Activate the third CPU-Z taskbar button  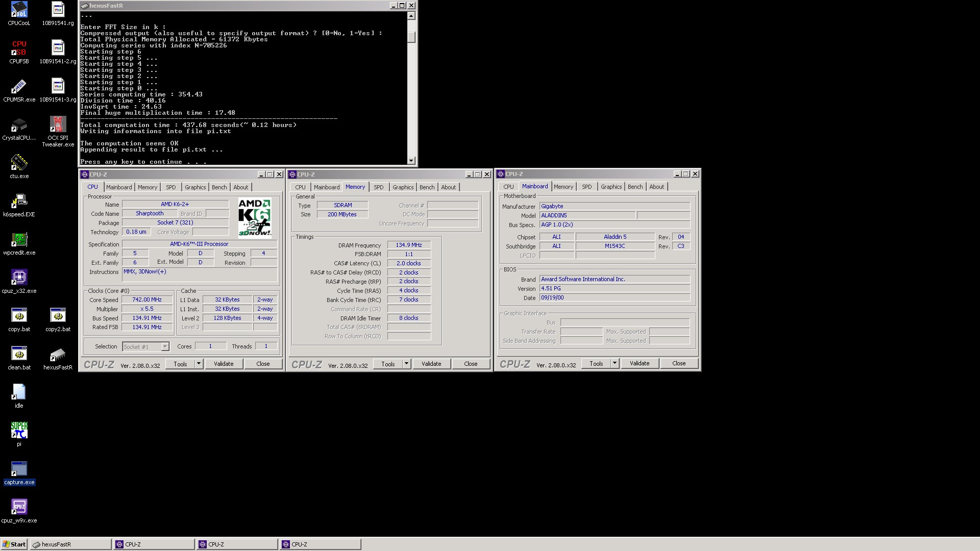click(321, 544)
